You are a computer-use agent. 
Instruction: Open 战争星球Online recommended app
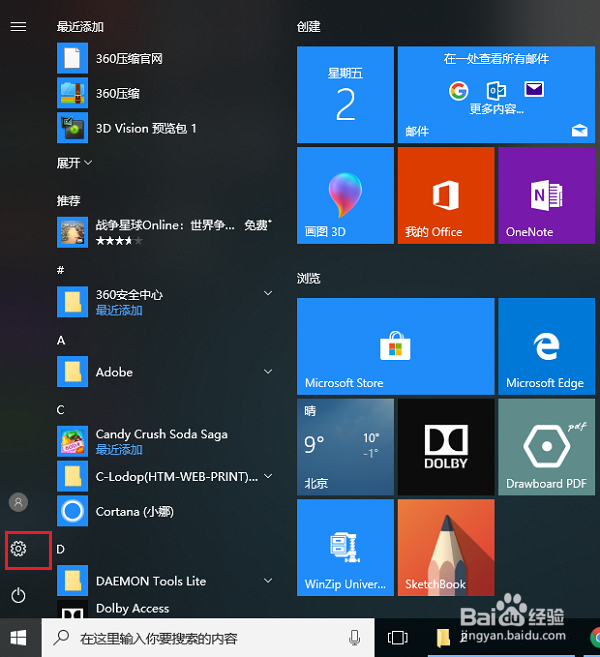click(x=165, y=232)
